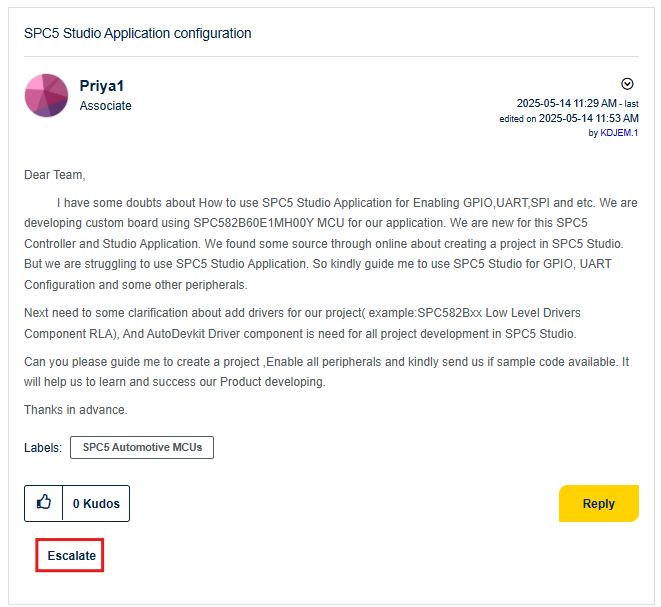Give kudos with the thumbs-up icon
661x607 pixels.
pos(44,503)
